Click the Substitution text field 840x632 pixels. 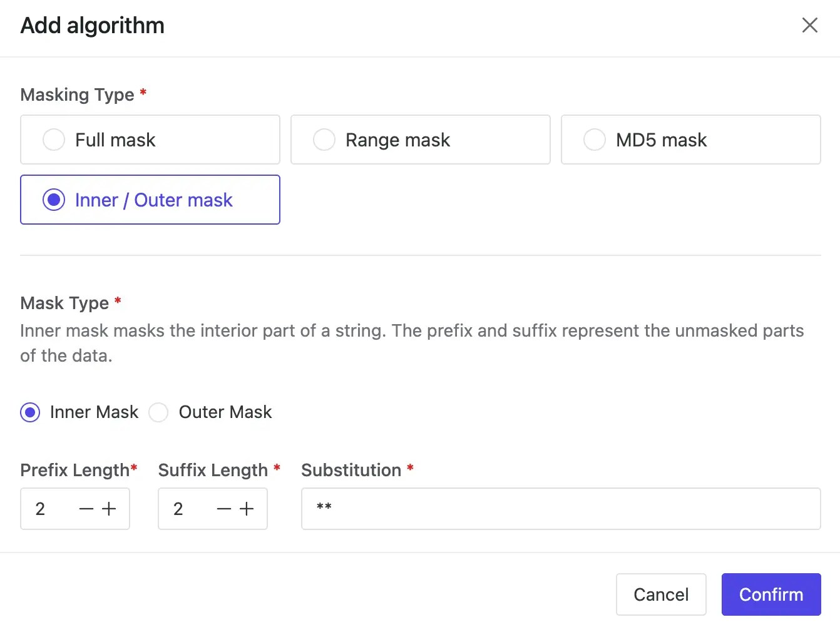tap(560, 509)
